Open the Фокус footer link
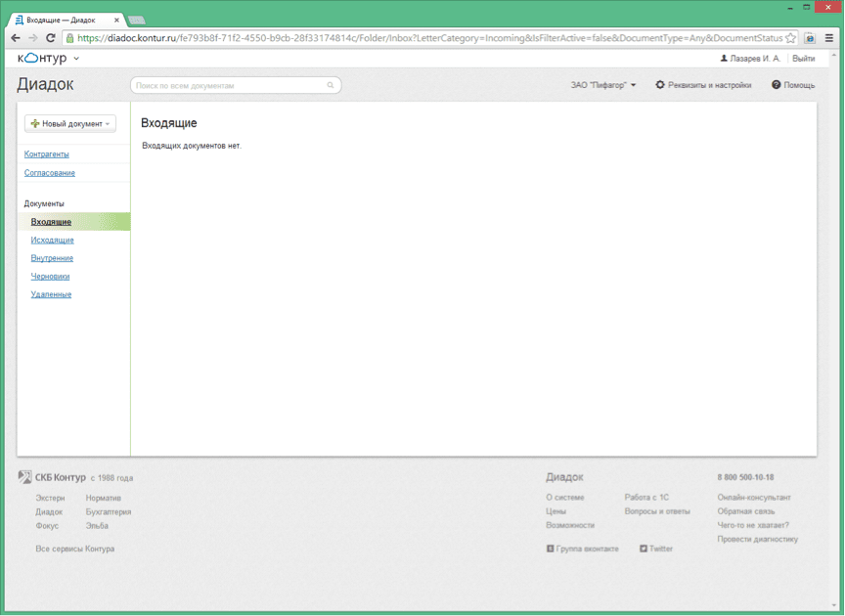Viewport: 845px width, 616px height. [47, 525]
